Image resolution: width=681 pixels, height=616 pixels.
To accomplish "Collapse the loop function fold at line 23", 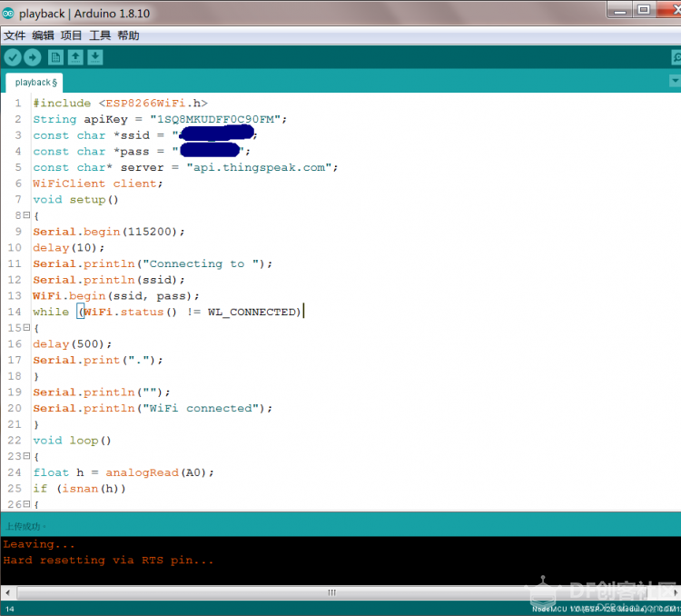I will point(26,456).
